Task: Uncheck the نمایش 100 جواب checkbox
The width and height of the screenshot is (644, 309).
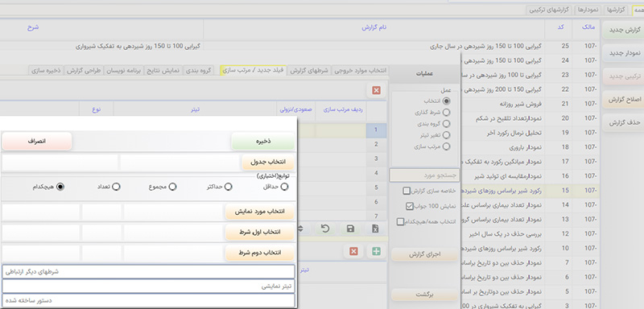Action: pyautogui.click(x=409, y=206)
